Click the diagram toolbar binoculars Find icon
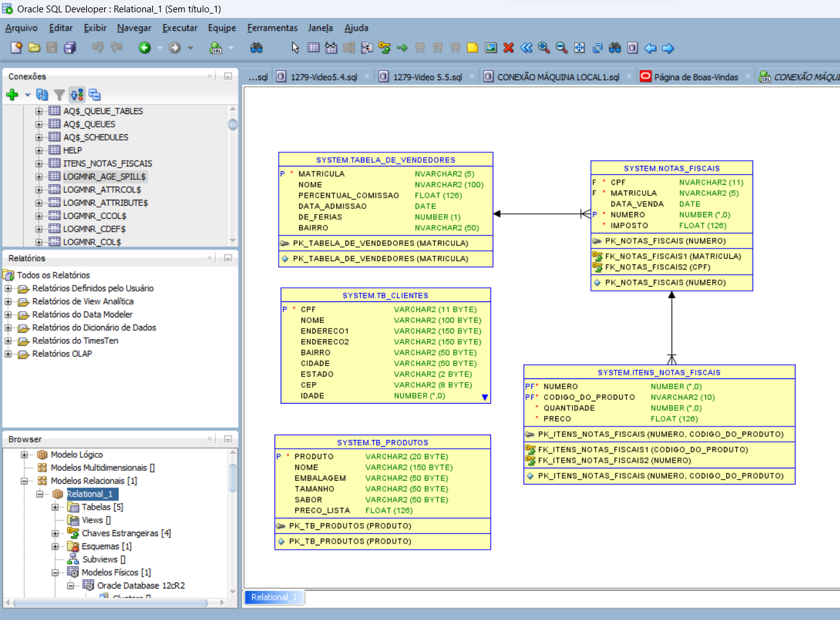This screenshot has width=840, height=620. click(x=615, y=47)
